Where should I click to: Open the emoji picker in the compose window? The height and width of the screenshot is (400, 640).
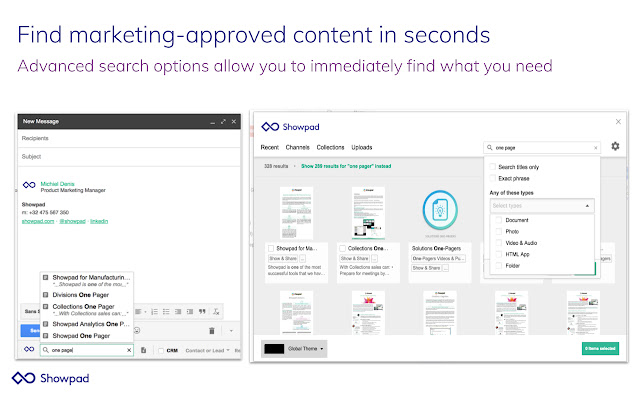click(138, 331)
